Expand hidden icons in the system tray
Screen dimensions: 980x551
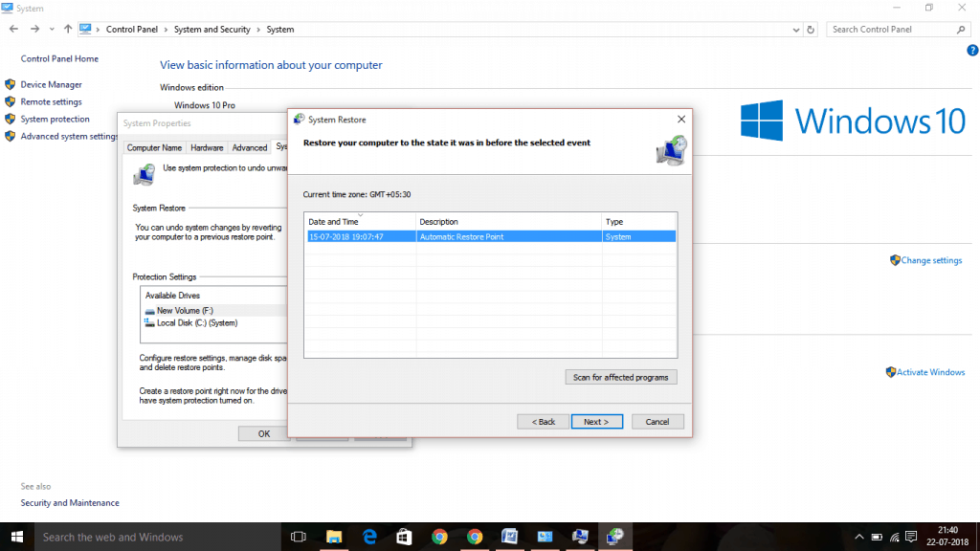click(858, 537)
